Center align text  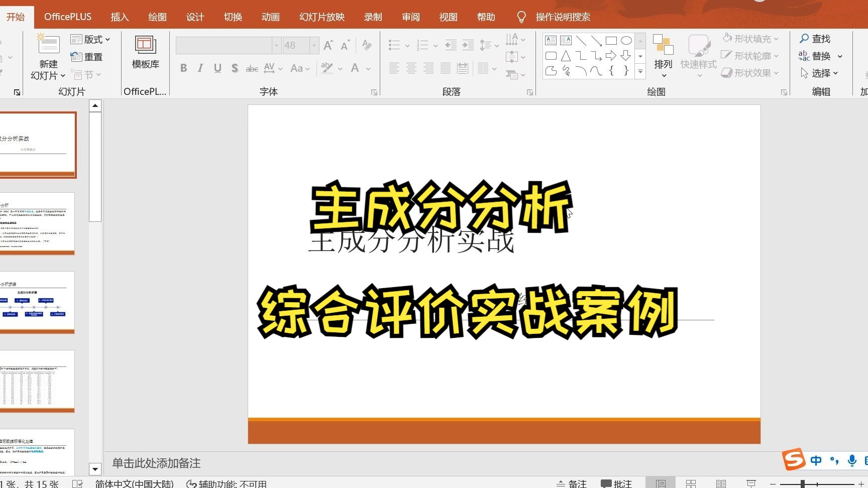pyautogui.click(x=411, y=68)
